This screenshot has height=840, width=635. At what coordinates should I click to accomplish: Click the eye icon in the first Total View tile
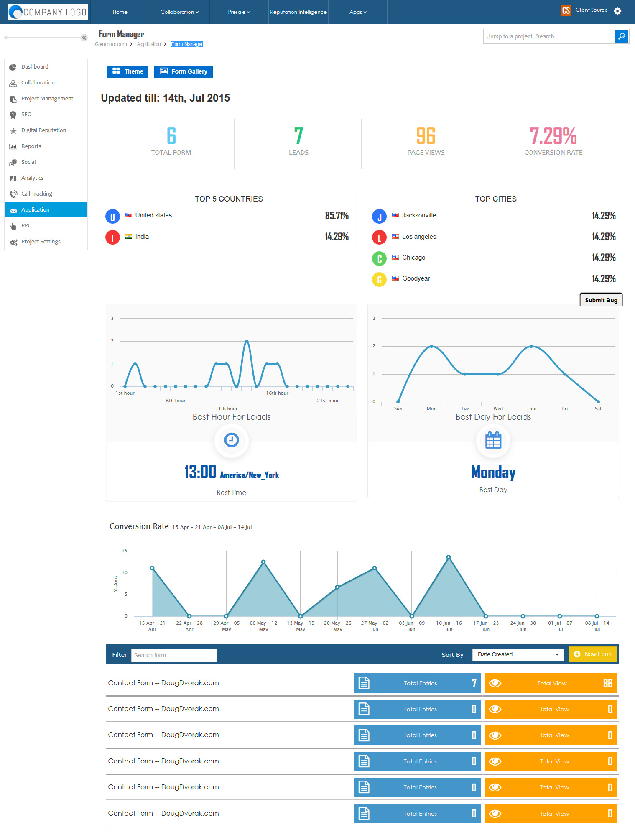495,683
